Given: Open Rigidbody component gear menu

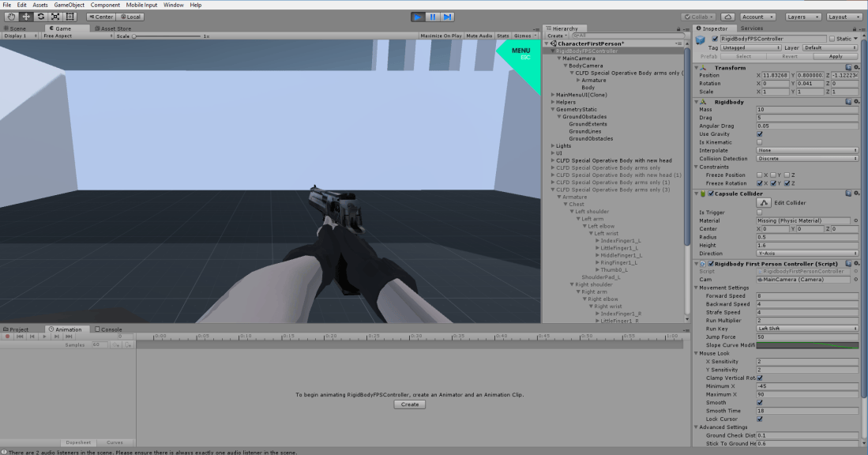Looking at the screenshot, I should [856, 102].
